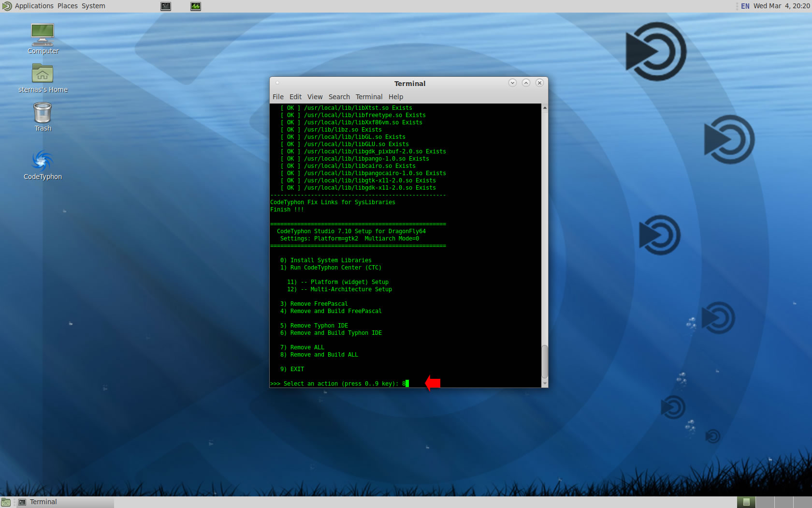Image resolution: width=812 pixels, height=508 pixels.
Task: Open the Terminal Edit menu
Action: click(295, 97)
